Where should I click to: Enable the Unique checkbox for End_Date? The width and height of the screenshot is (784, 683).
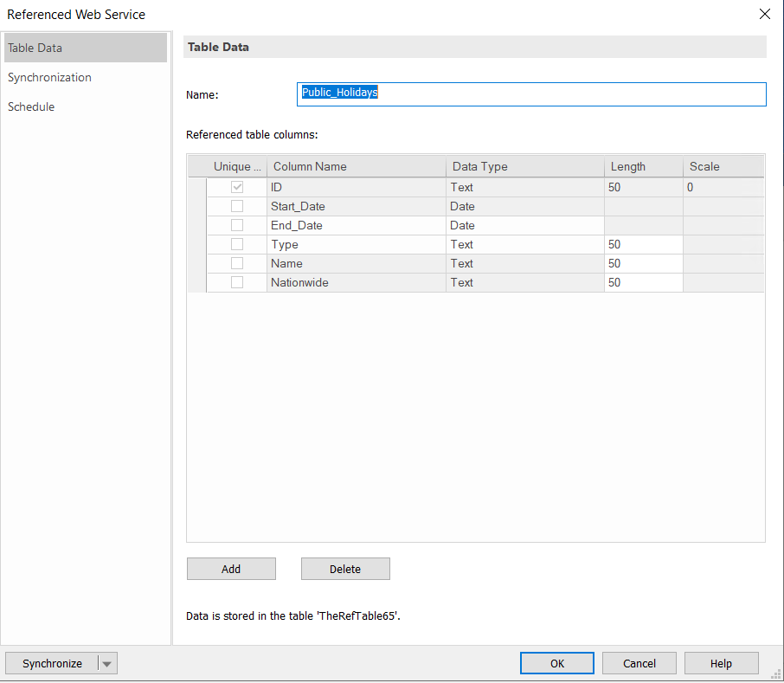(237, 225)
